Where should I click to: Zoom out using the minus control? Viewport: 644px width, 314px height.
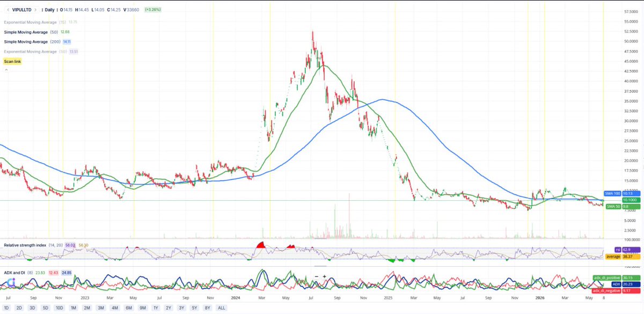point(317,276)
